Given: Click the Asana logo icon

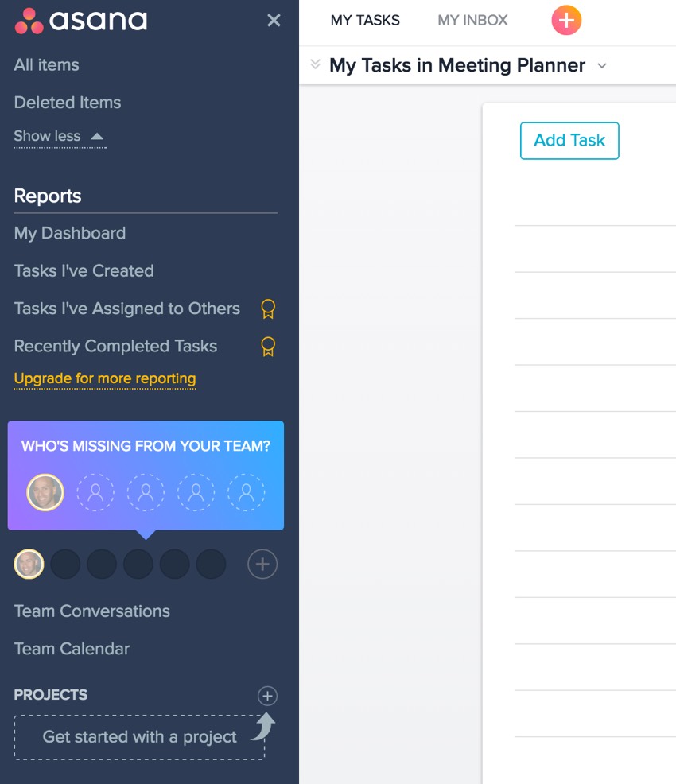Looking at the screenshot, I should [29, 21].
